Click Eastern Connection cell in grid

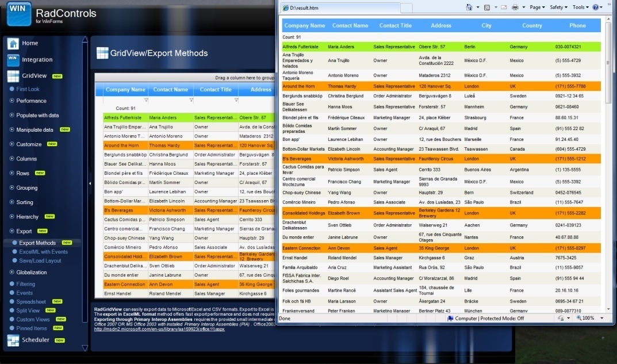[x=125, y=284]
